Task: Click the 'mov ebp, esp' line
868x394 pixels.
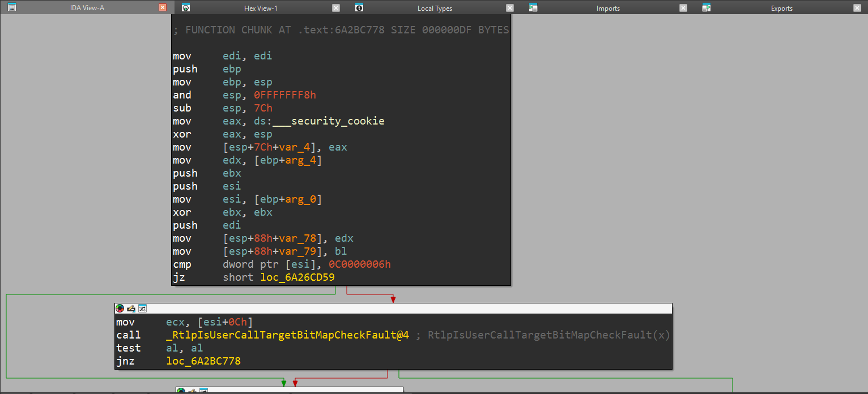Action: pyautogui.click(x=223, y=82)
